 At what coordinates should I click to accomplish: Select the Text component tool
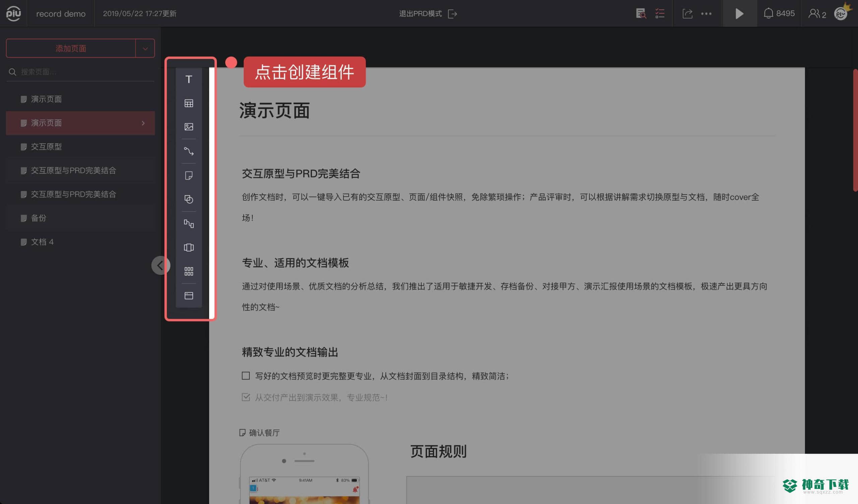pos(189,79)
